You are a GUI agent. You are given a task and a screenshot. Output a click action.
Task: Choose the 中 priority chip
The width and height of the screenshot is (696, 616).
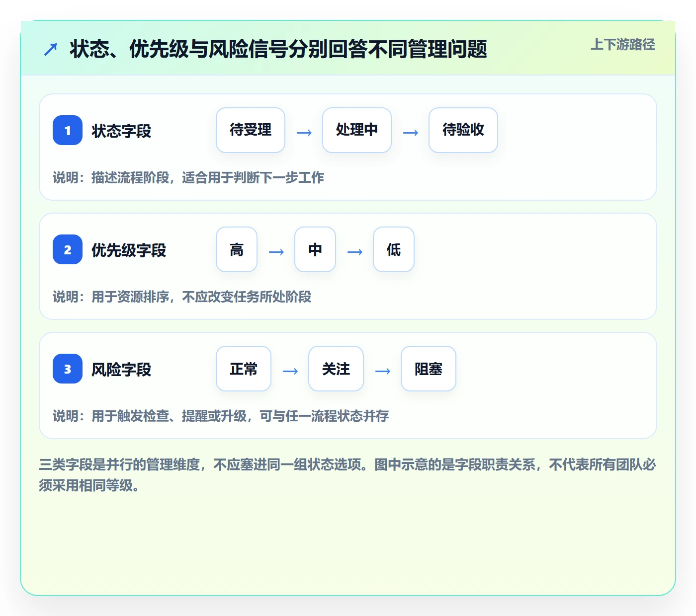click(x=315, y=249)
